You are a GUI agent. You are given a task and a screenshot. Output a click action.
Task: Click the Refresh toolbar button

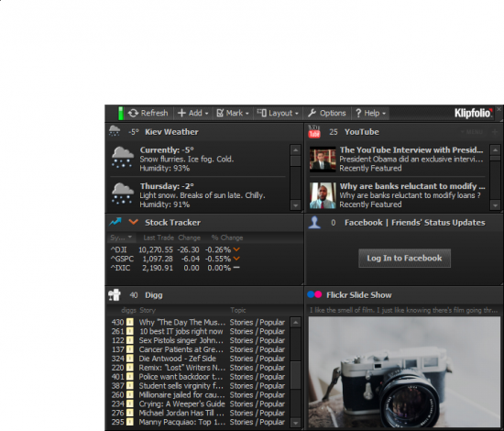point(148,113)
